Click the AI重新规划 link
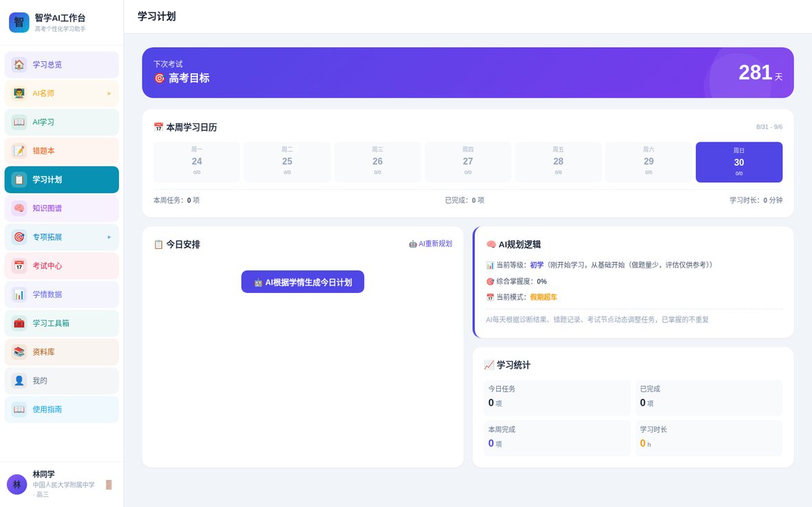Image resolution: width=812 pixels, height=507 pixels. click(x=430, y=244)
